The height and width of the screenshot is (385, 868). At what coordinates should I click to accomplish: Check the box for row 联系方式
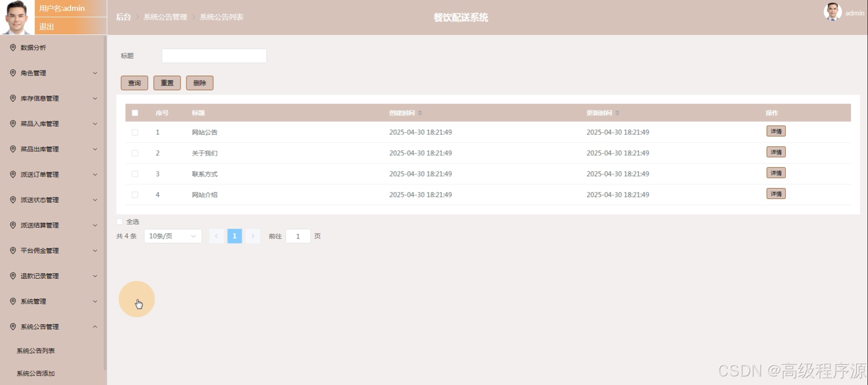tap(135, 174)
